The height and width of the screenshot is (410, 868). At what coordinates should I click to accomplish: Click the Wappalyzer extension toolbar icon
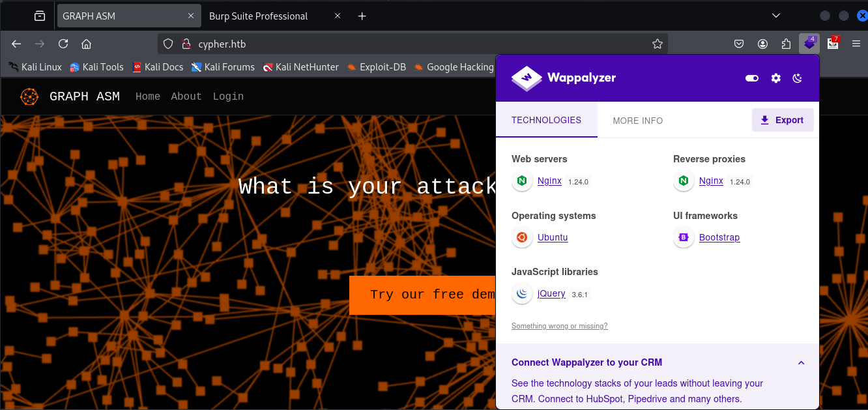point(809,44)
